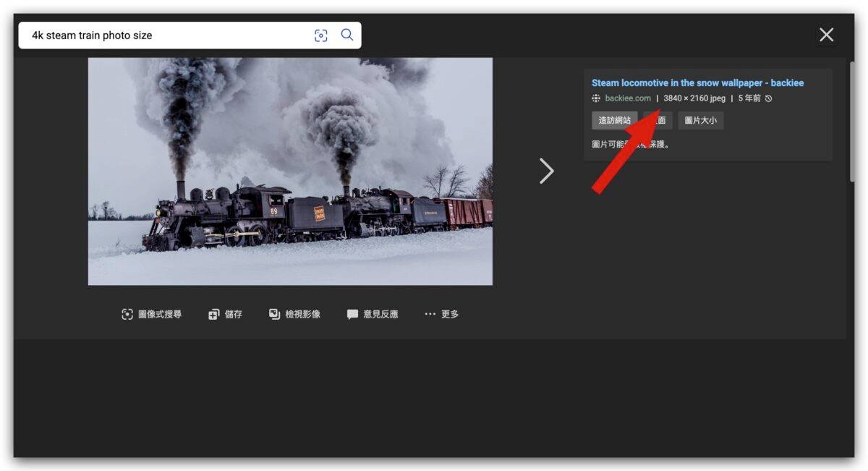Click the magnifying glass search icon
The width and height of the screenshot is (868, 471).
point(347,35)
